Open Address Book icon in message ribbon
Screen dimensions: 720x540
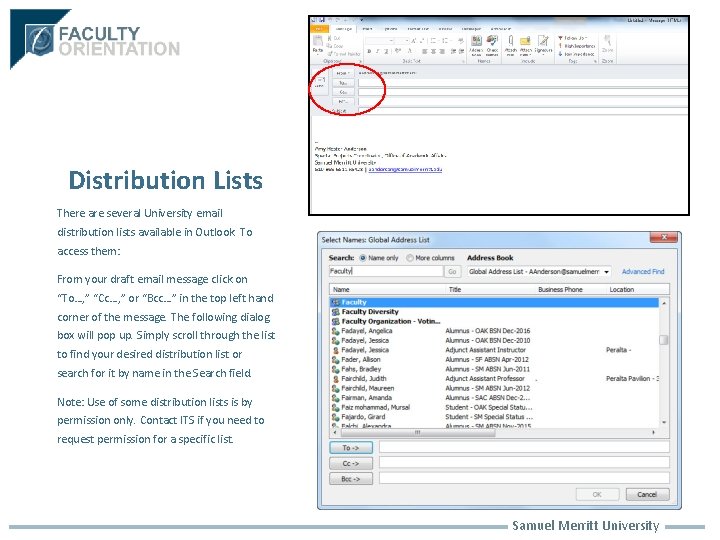click(x=477, y=41)
